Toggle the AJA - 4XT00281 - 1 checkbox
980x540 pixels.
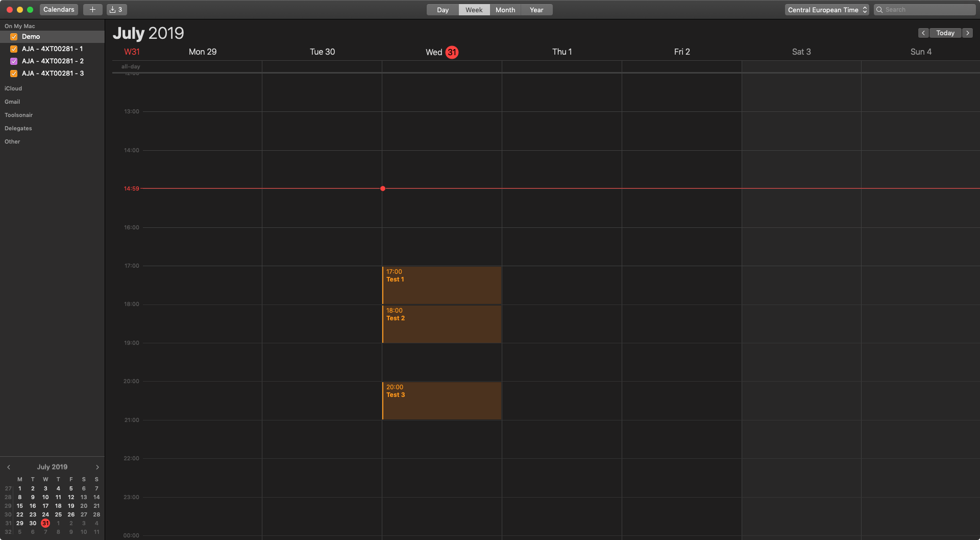(x=14, y=49)
